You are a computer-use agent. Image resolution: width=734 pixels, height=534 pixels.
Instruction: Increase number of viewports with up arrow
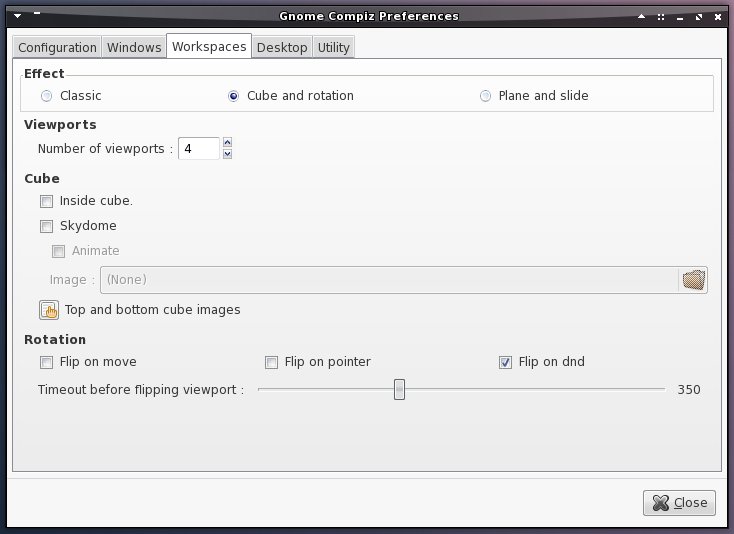pos(228,142)
